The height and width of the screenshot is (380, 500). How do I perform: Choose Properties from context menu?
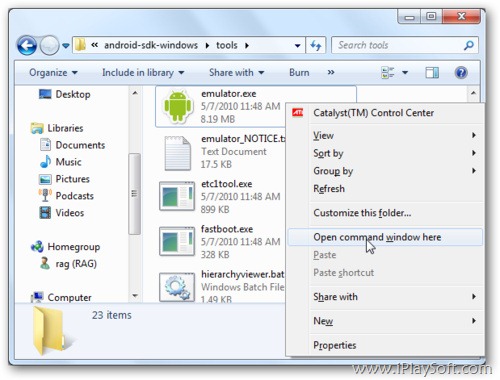(x=386, y=345)
